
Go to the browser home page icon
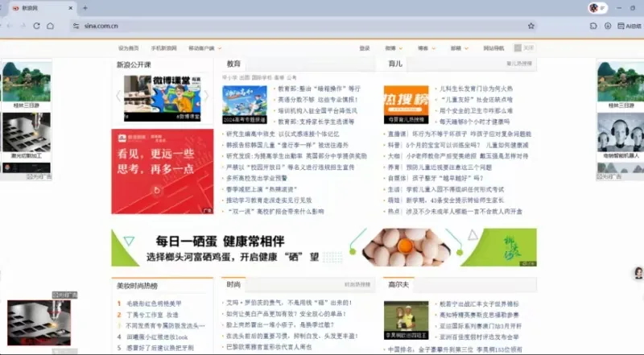(50, 26)
